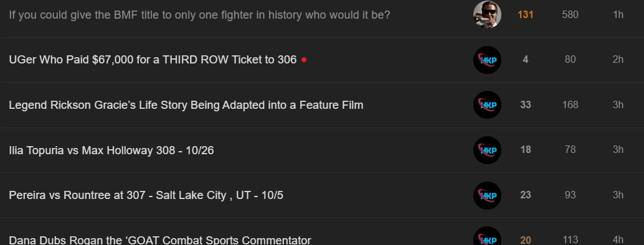The height and width of the screenshot is (245, 644).
Task: Click the red unread dot after the 306 ticket title
Action: tap(304, 60)
